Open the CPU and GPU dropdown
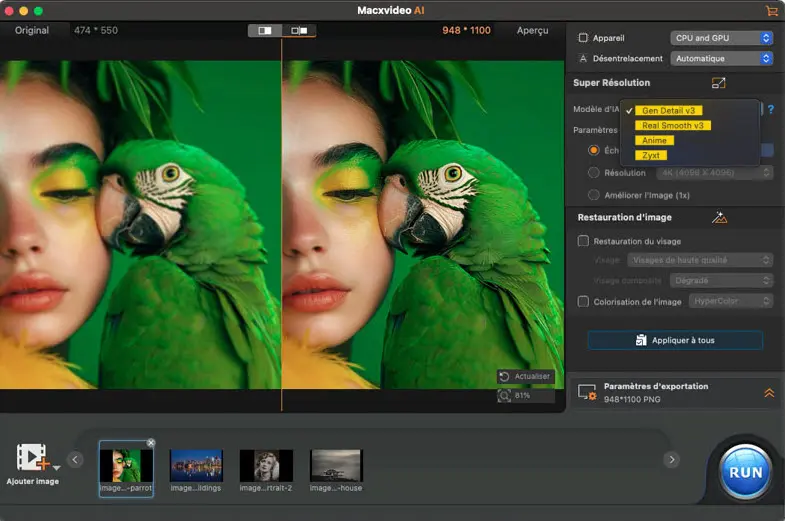This screenshot has height=521, width=785. point(722,38)
